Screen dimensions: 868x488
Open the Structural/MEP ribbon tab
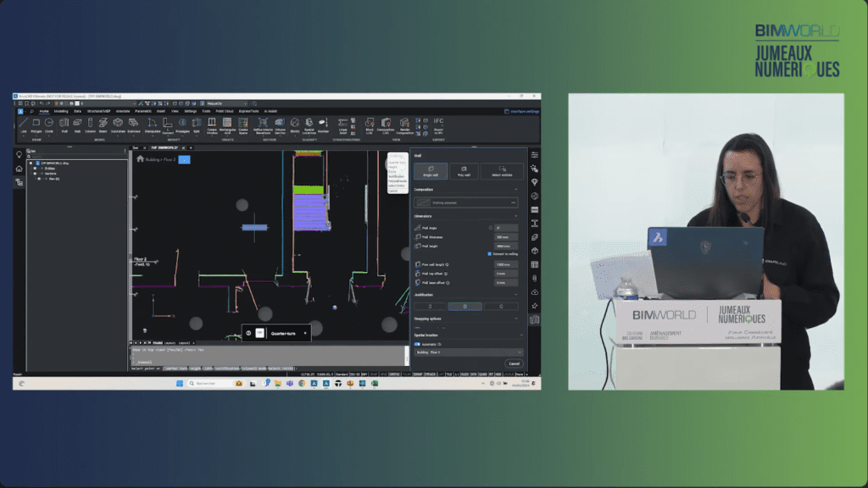pos(98,111)
